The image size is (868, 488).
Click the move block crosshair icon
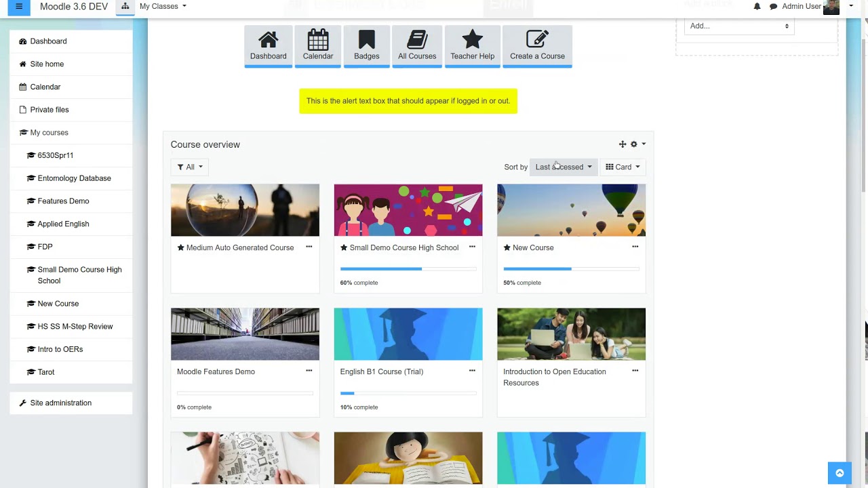tap(623, 144)
